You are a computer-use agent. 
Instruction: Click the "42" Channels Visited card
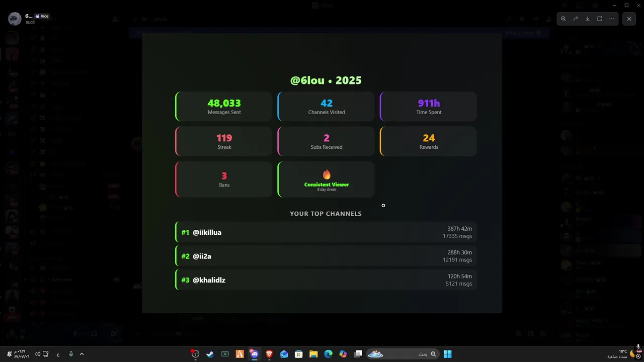point(326,107)
